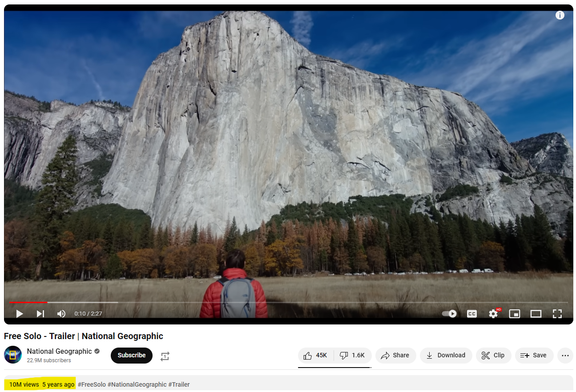
Task: Open the info card icon
Action: [560, 15]
